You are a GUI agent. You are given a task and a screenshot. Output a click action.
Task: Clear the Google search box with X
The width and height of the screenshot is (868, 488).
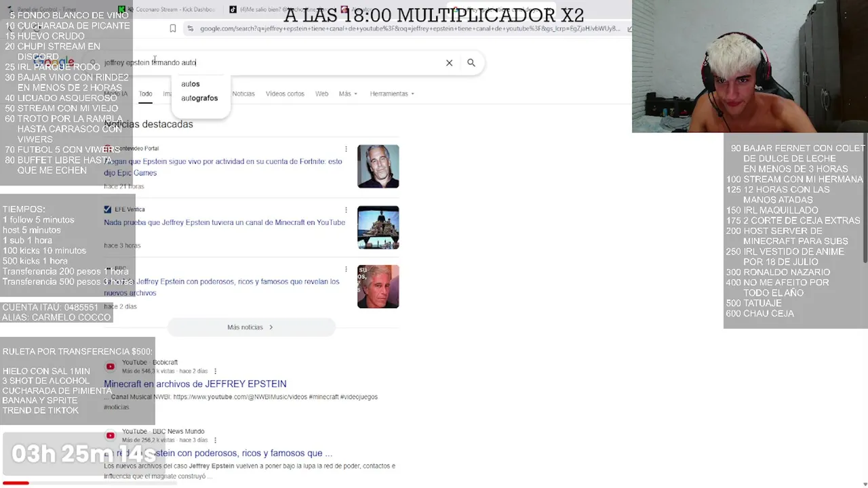tap(449, 63)
